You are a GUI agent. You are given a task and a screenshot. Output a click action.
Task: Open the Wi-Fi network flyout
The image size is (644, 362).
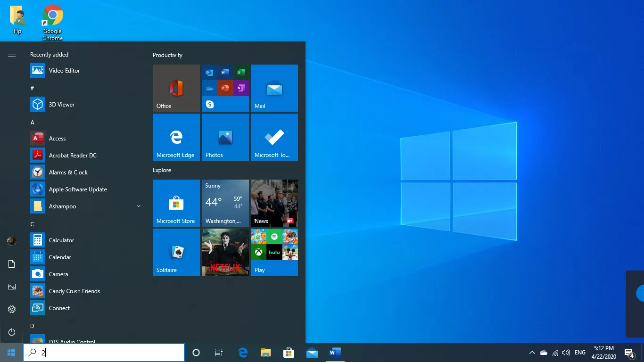(555, 353)
